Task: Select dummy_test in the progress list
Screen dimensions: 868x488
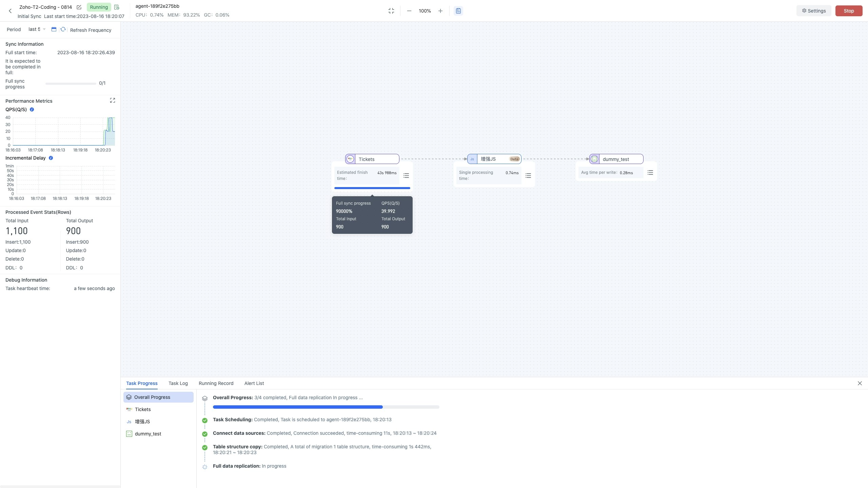Action: click(x=158, y=434)
